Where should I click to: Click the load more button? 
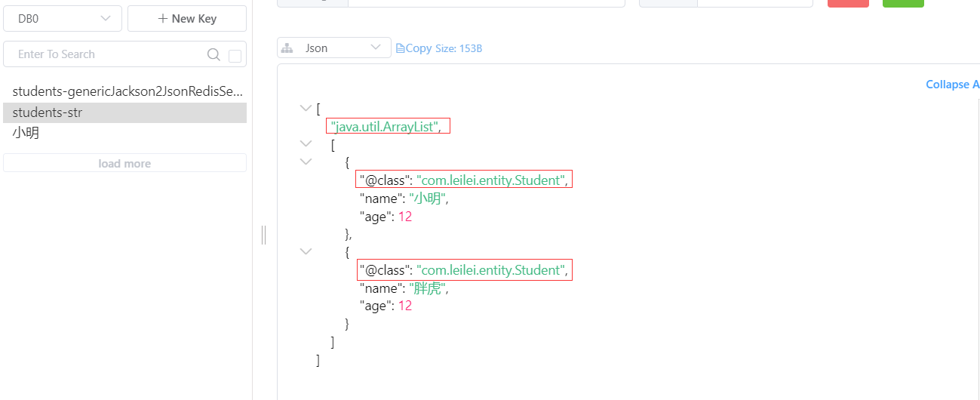[125, 163]
